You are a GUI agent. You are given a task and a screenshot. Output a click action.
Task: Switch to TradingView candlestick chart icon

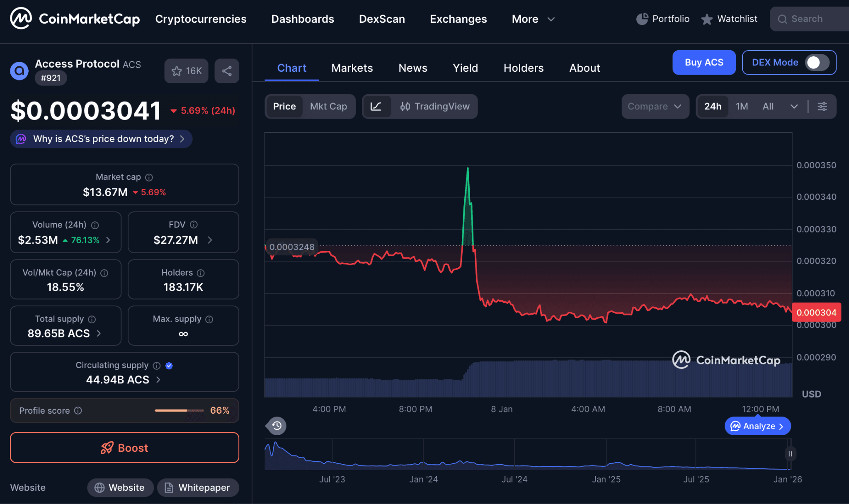pyautogui.click(x=406, y=107)
